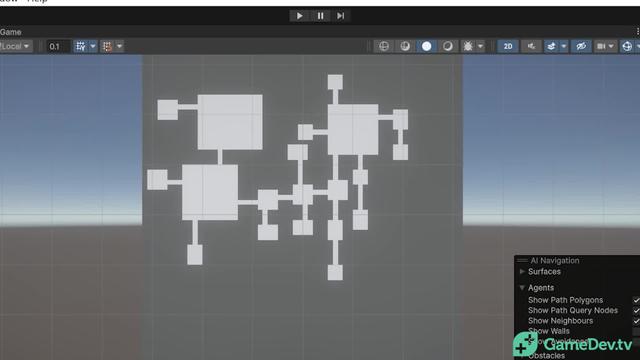Viewport: 640px width, 360px height.
Task: Click the 0.1 snap value field
Action: (58, 46)
